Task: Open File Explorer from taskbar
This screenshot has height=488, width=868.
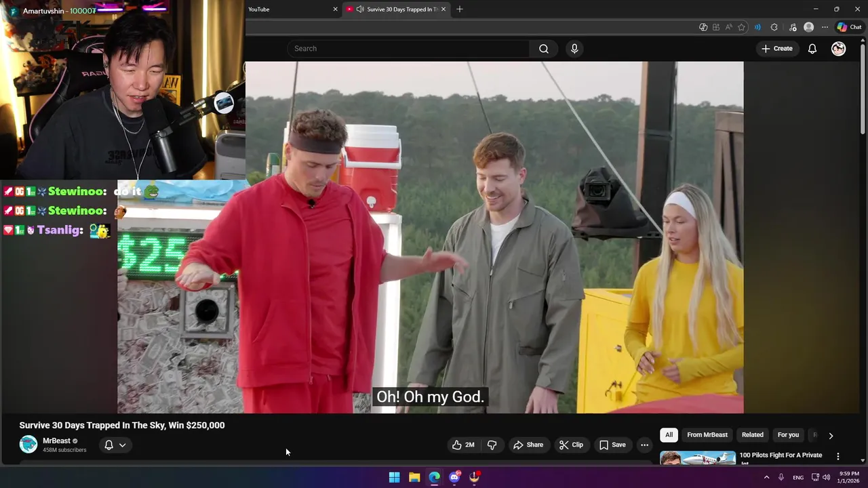Action: click(x=414, y=477)
